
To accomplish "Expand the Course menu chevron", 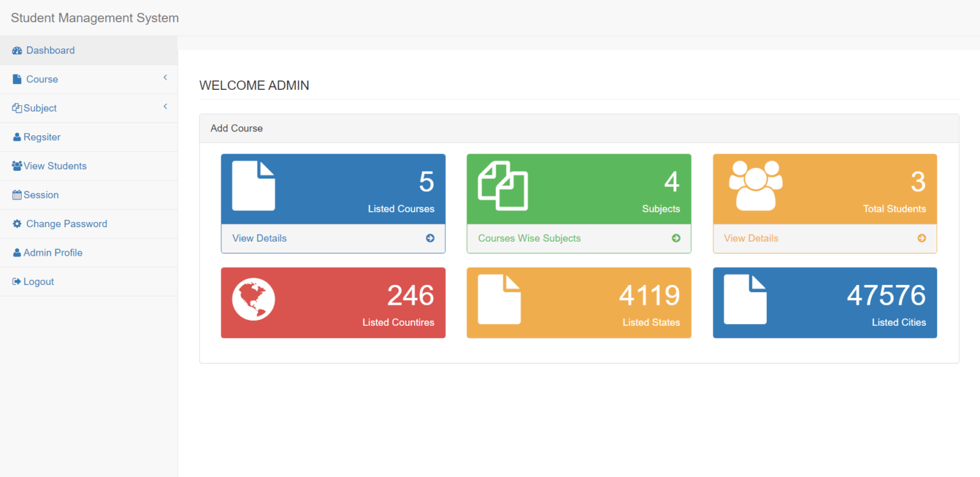I will click(165, 78).
